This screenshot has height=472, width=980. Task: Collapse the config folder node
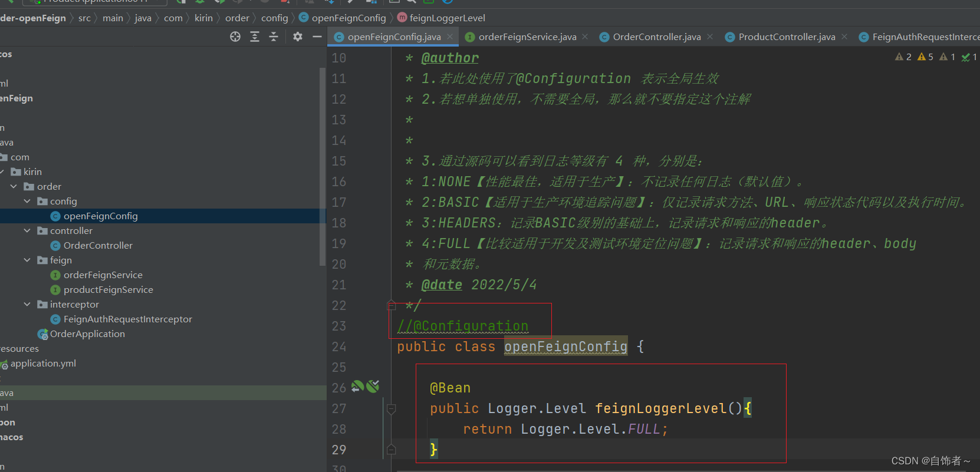[27, 201]
